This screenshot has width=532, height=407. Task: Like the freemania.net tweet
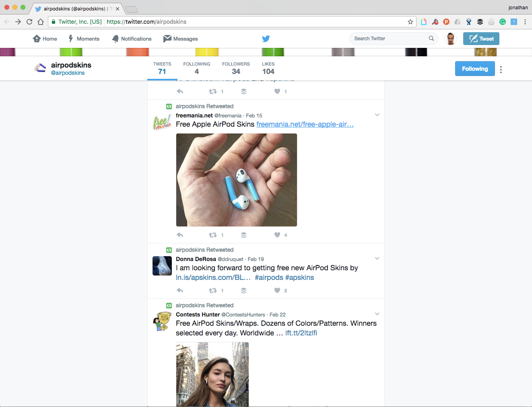[x=277, y=235]
